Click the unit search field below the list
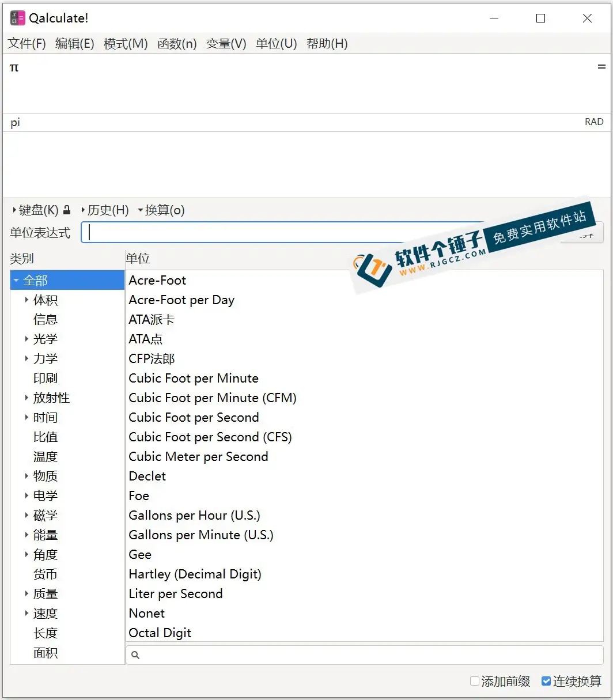The height and width of the screenshot is (700, 613). pyautogui.click(x=365, y=655)
